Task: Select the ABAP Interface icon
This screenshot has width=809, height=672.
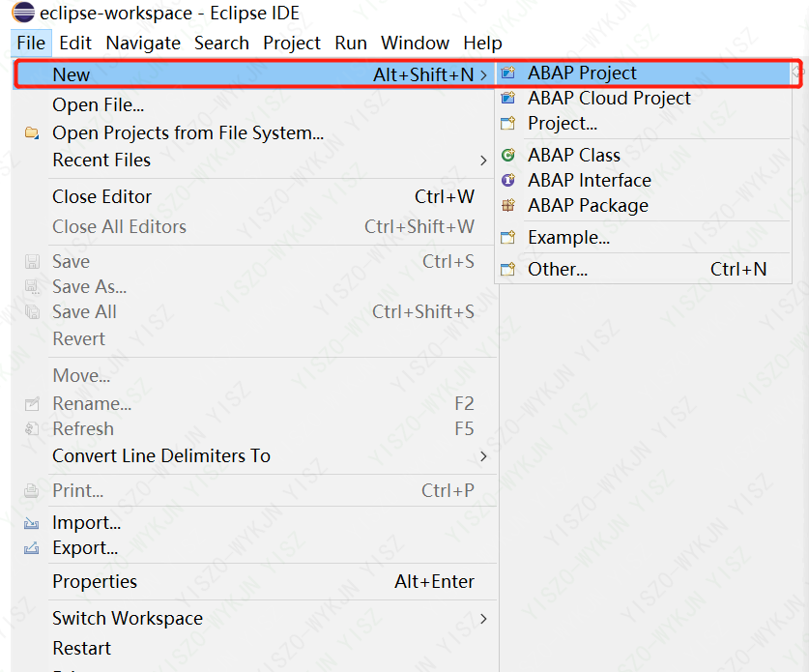Action: point(507,180)
